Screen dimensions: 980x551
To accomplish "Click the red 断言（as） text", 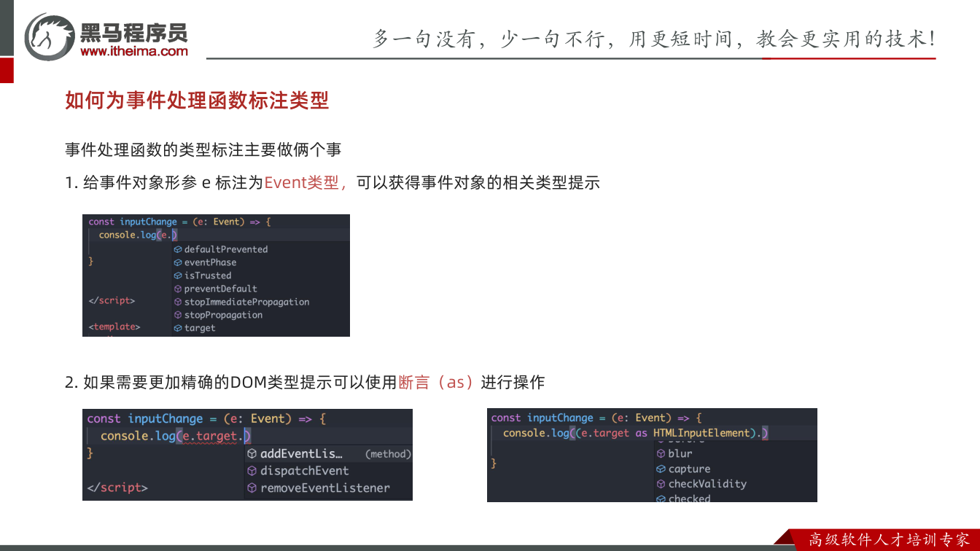I will pos(437,382).
